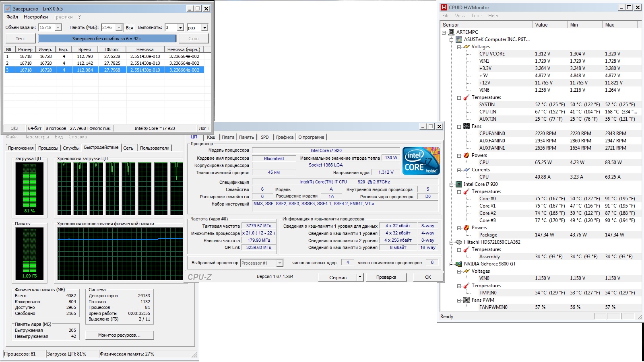Click the Powers icon under ASUSTeK board
The image size is (644, 362).
coord(466,155)
